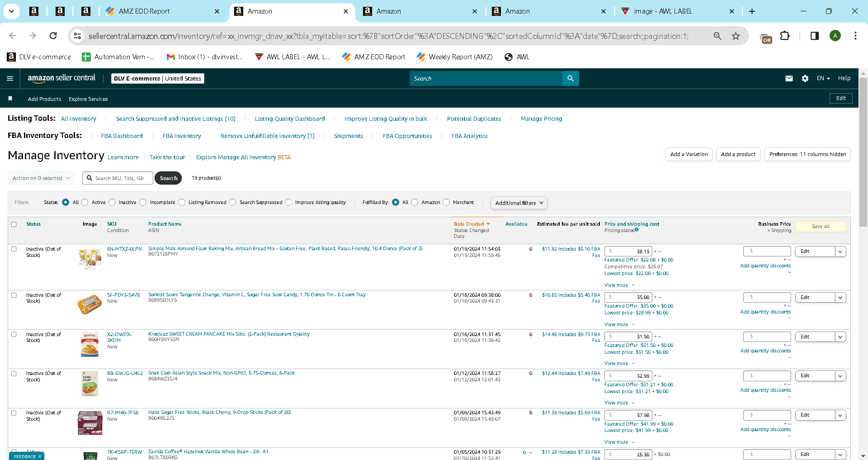Bookmark this page with the star icon
This screenshot has width=868, height=460.
(736, 36)
